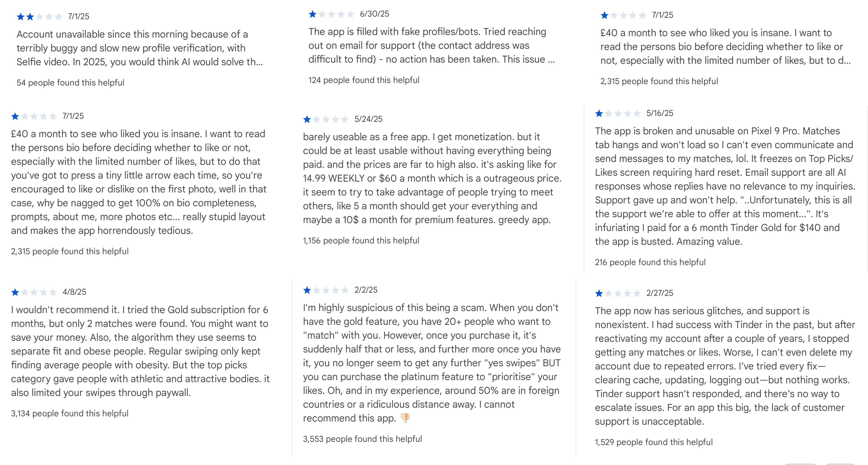Click the star rating dated 5/24/25
Image resolution: width=868 pixels, height=465 pixels.
325,119
